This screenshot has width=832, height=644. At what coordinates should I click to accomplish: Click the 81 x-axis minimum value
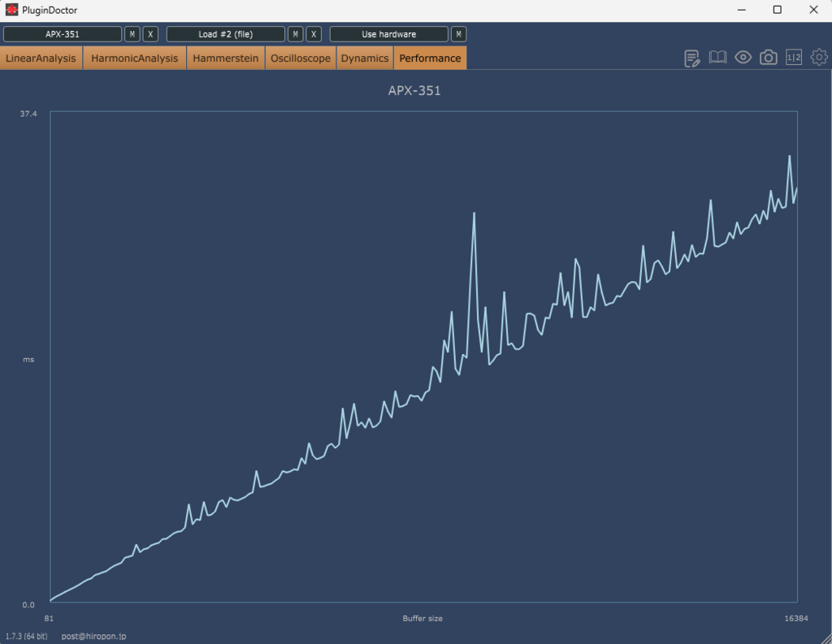pyautogui.click(x=49, y=618)
